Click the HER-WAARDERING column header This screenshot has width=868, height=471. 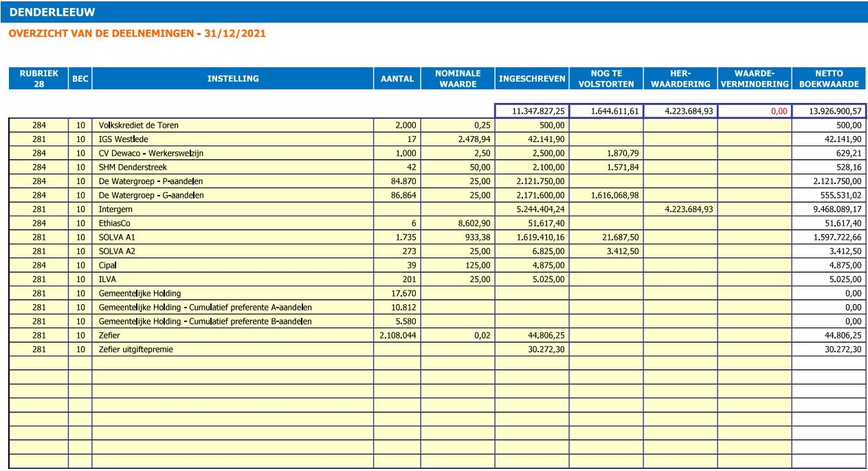[x=680, y=78]
